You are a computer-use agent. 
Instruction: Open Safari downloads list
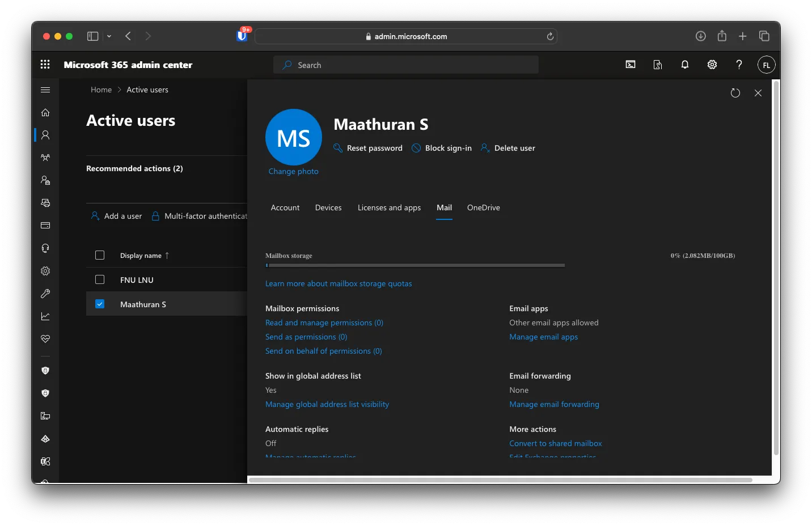pos(701,36)
